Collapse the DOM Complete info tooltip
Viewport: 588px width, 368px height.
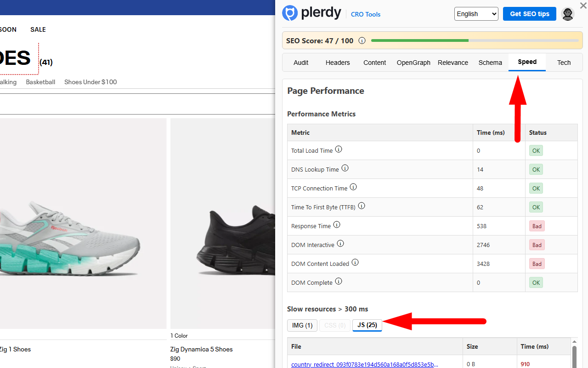pos(339,281)
